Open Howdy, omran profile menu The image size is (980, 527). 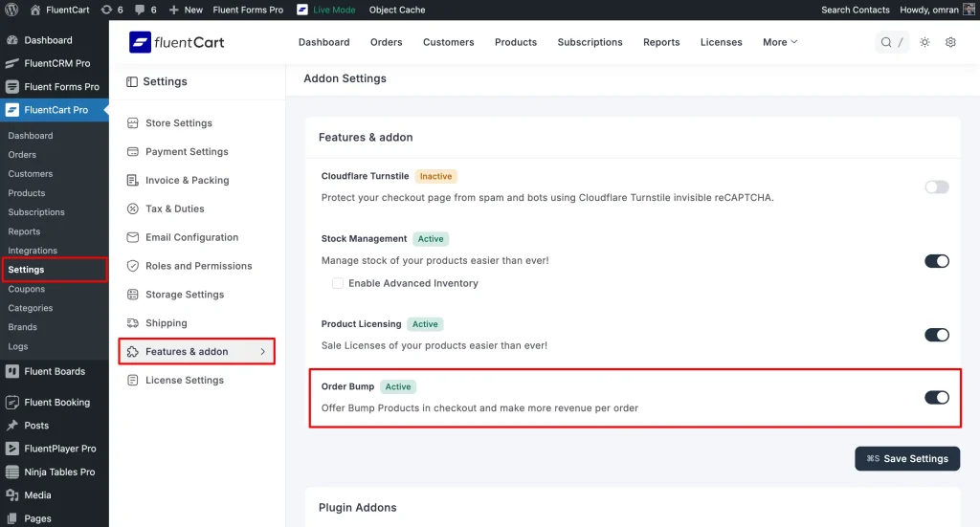(937, 10)
